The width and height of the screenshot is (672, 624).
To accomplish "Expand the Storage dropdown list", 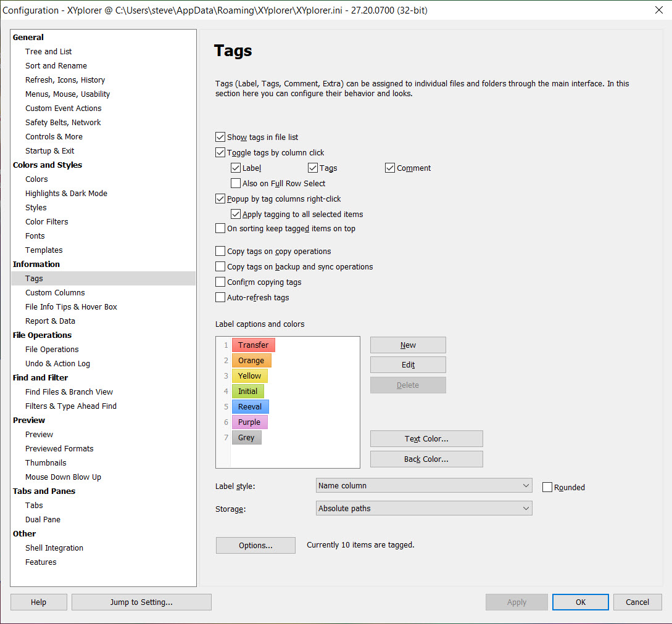I will [423, 509].
